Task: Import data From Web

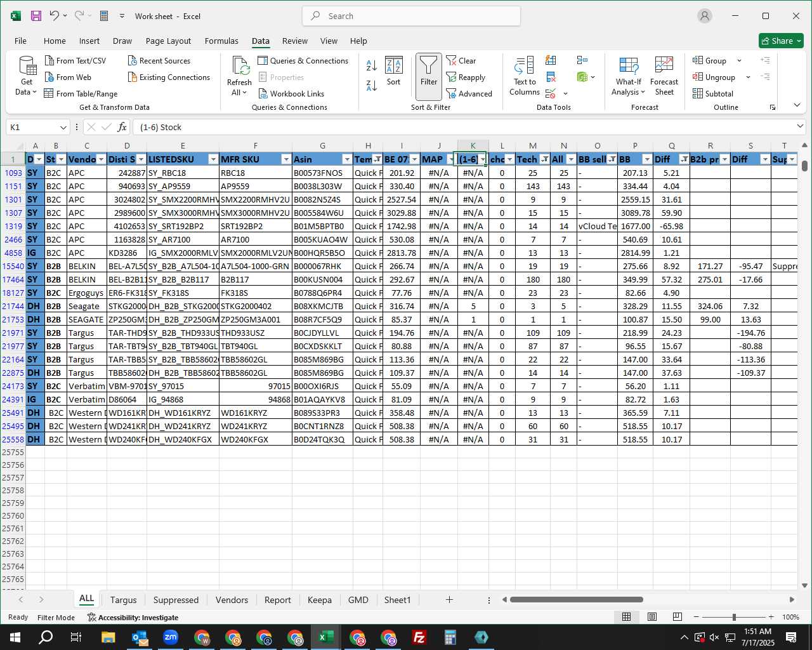Action: [x=68, y=77]
